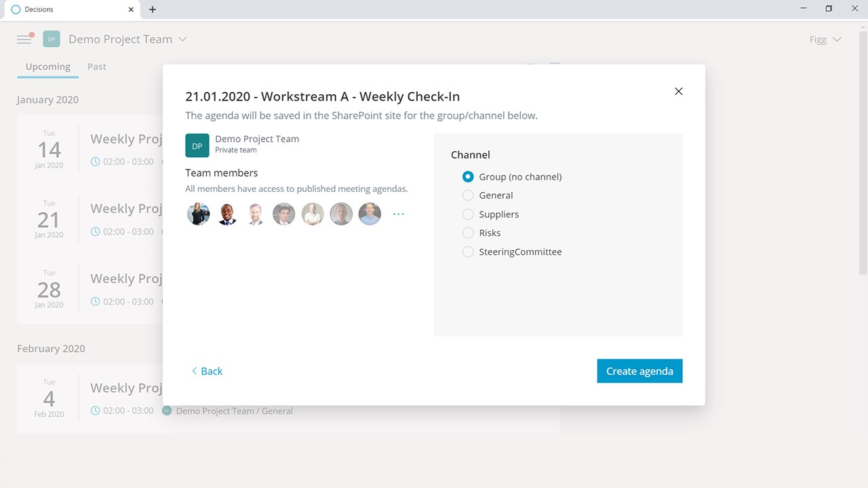This screenshot has width=868, height=488.
Task: Select the Risks channel radio button
Action: pyautogui.click(x=468, y=232)
